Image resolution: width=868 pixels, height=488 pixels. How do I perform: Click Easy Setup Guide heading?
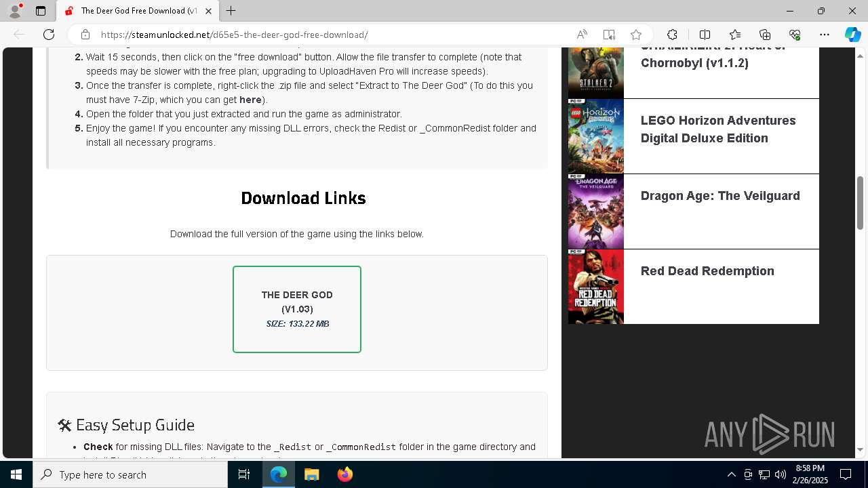[126, 425]
